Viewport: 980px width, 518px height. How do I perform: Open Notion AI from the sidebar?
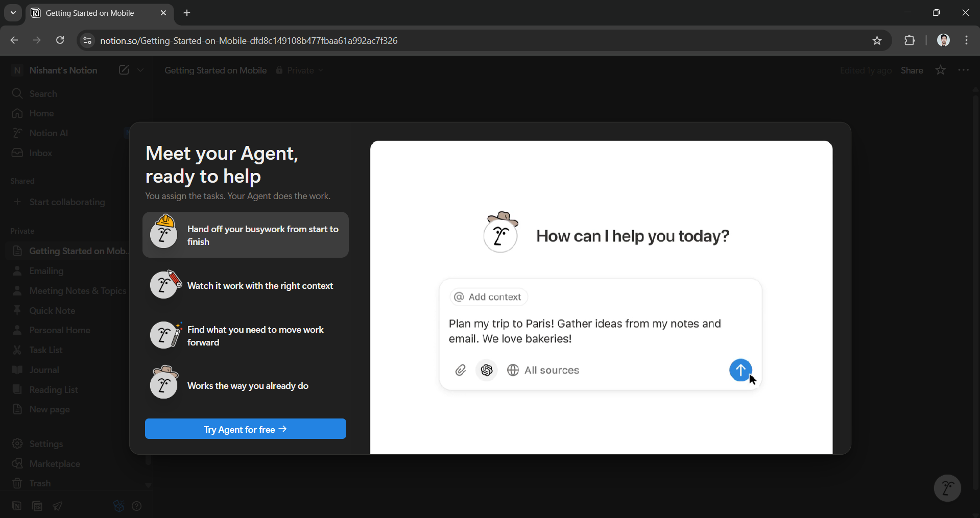(x=49, y=133)
